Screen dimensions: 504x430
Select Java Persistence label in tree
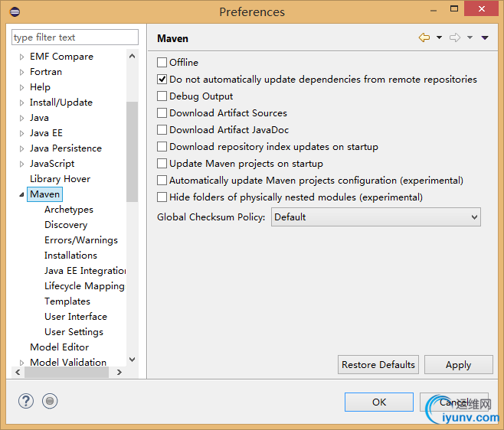(x=66, y=148)
